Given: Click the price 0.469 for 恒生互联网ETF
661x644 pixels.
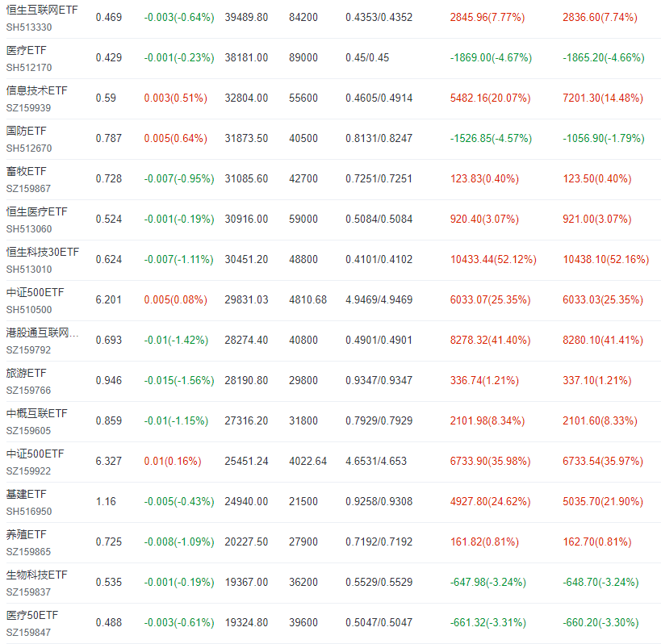Looking at the screenshot, I should [109, 17].
